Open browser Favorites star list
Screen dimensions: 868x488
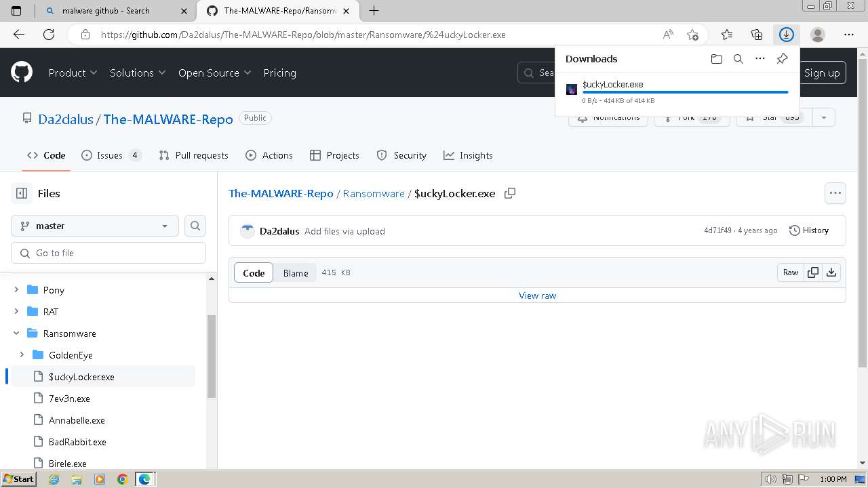pyautogui.click(x=727, y=35)
